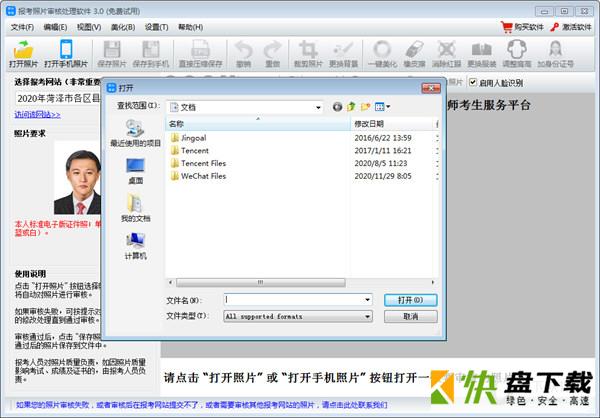Go to 计算机 computer place in sidebar
Viewport: 600px width, 418px height.
click(x=135, y=246)
